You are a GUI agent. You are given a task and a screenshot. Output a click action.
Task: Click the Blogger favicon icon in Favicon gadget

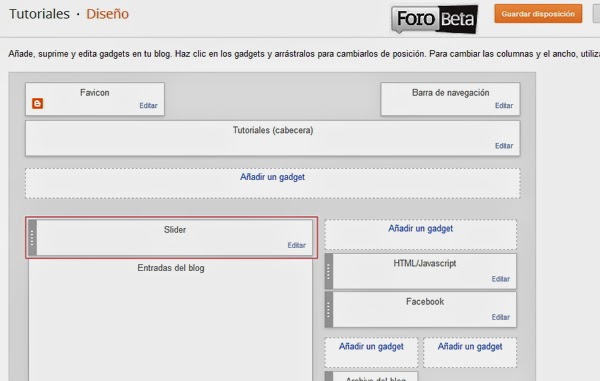point(38,104)
